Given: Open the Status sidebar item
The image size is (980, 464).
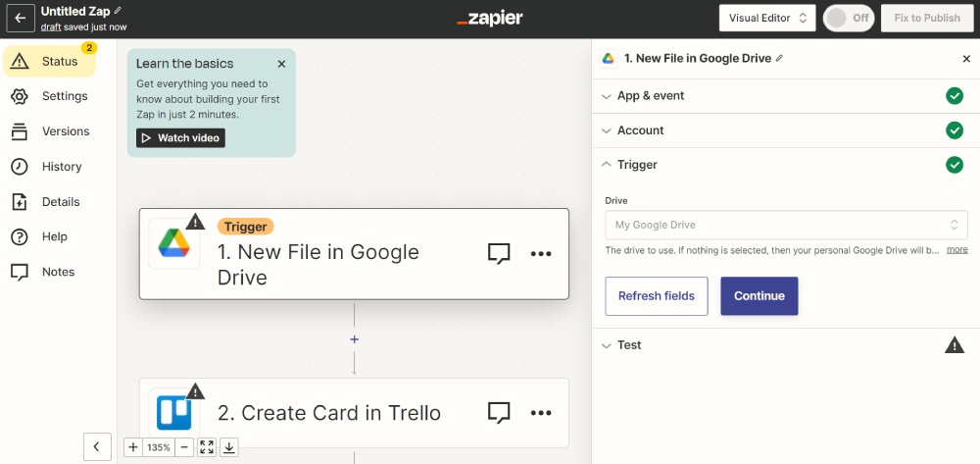Looking at the screenshot, I should [x=50, y=61].
